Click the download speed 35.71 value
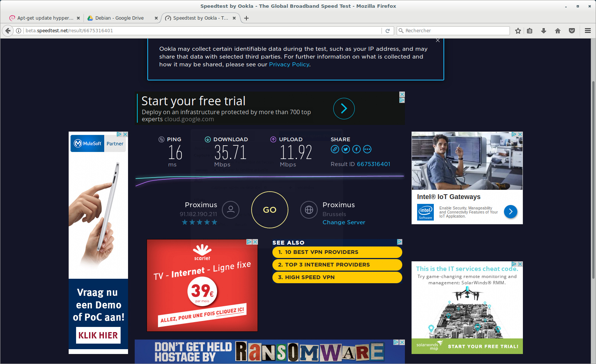The image size is (596, 364). pyautogui.click(x=230, y=152)
